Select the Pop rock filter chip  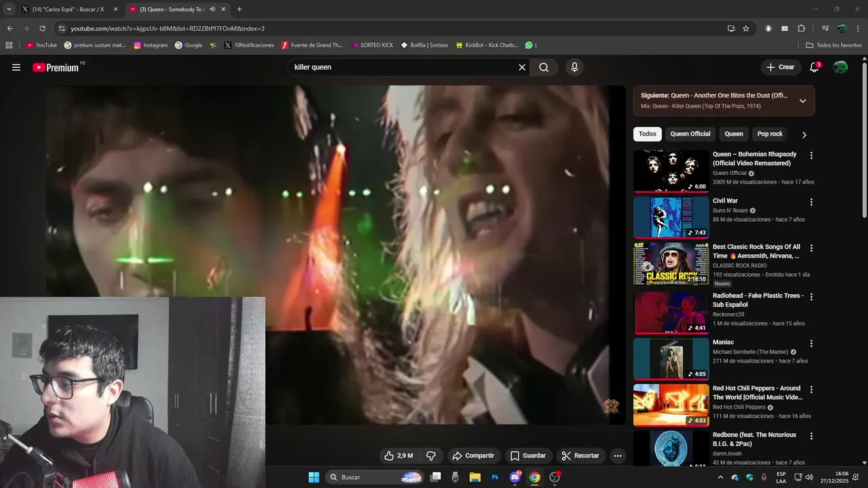[x=770, y=134]
